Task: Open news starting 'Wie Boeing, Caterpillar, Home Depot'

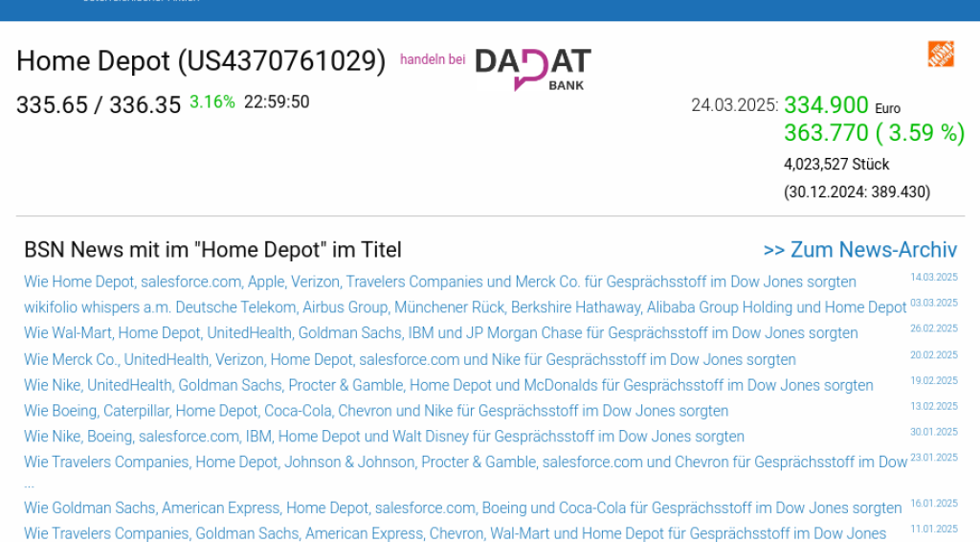Action: click(376, 411)
